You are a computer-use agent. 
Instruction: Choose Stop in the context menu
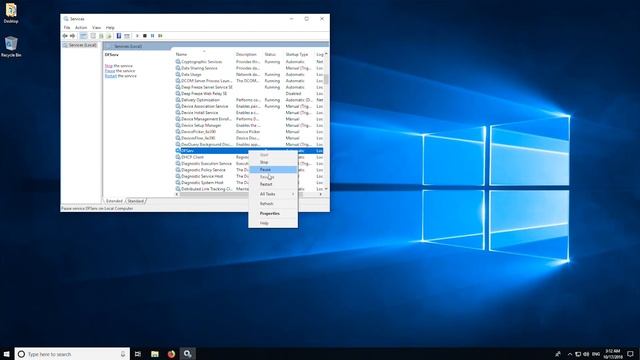(x=273, y=162)
